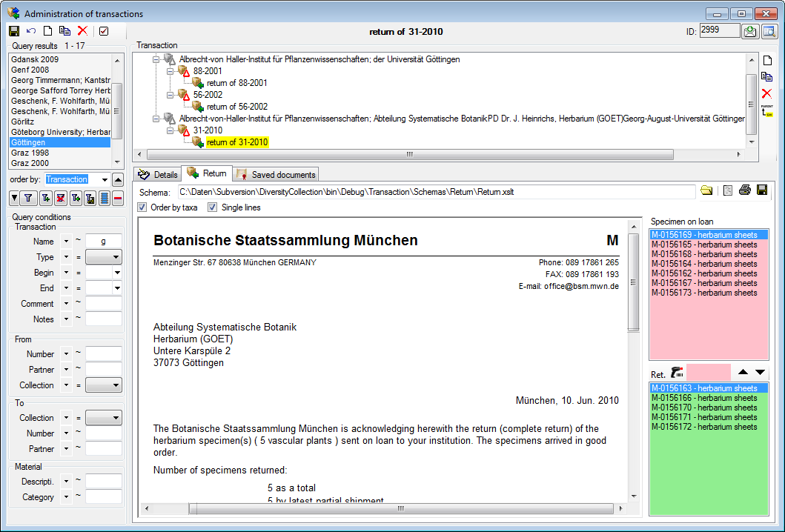Screen dimensions: 785x532
Task: Save the transaction via the main toolbar
Action: click(x=14, y=31)
